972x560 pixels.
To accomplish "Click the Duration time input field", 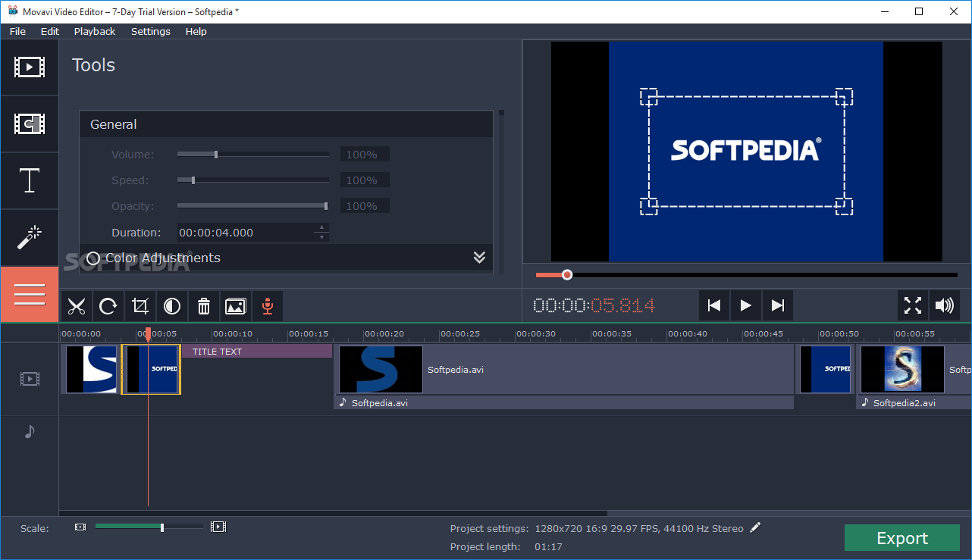I will [x=246, y=233].
